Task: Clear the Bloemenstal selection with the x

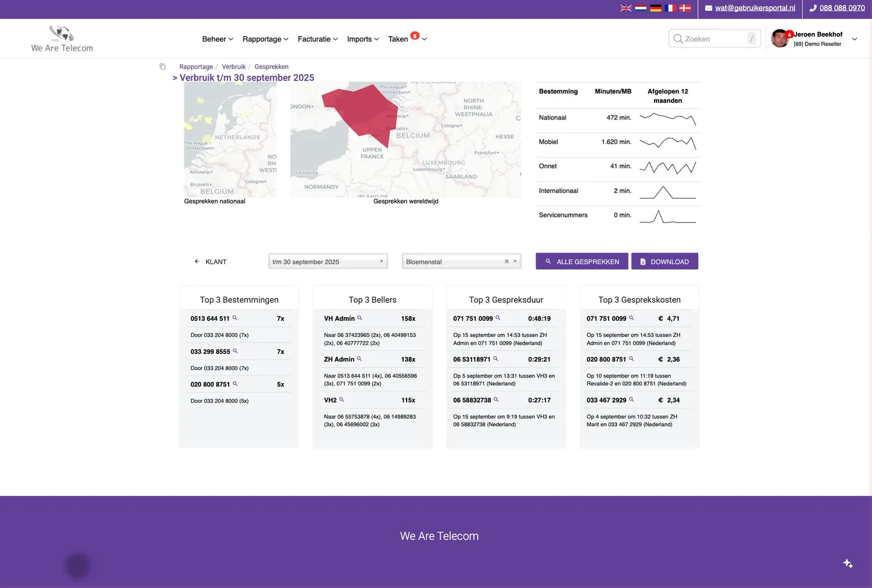Action: point(506,262)
